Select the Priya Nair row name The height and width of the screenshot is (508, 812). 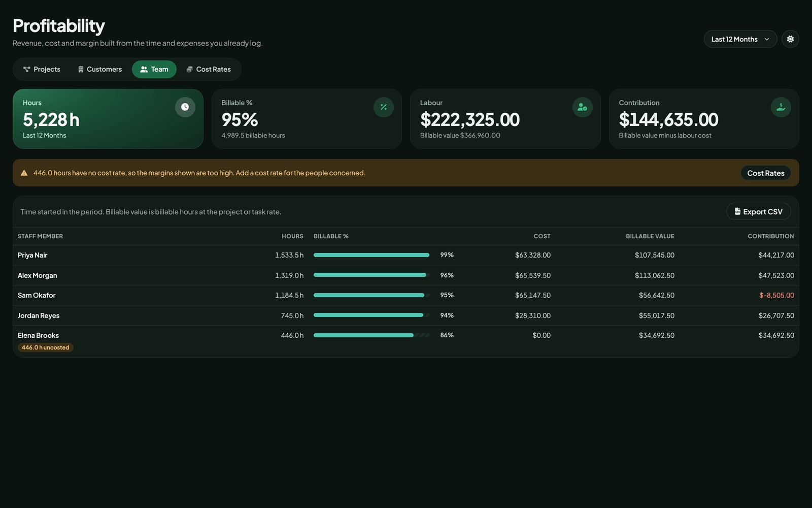tap(32, 255)
